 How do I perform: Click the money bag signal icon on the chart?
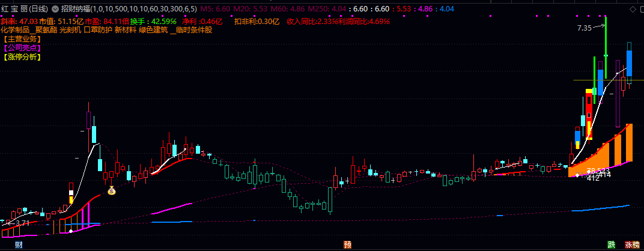click(111, 190)
